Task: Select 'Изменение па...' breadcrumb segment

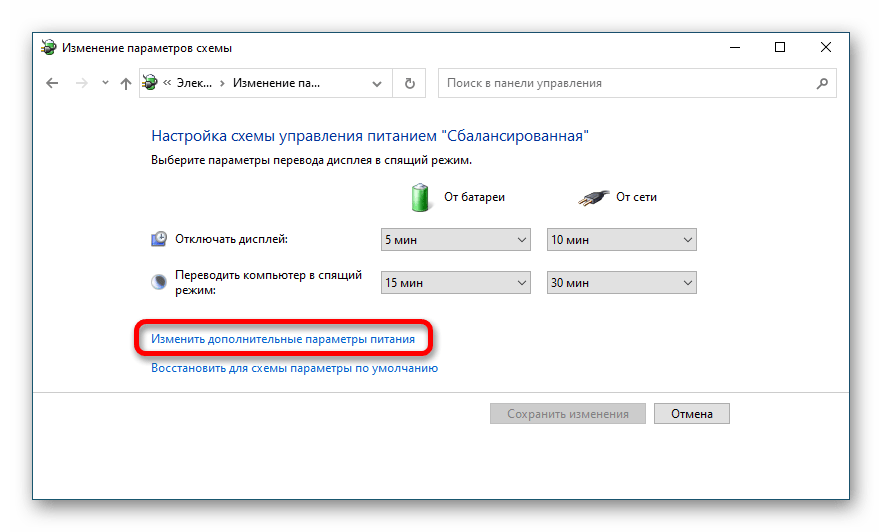Action: point(276,84)
